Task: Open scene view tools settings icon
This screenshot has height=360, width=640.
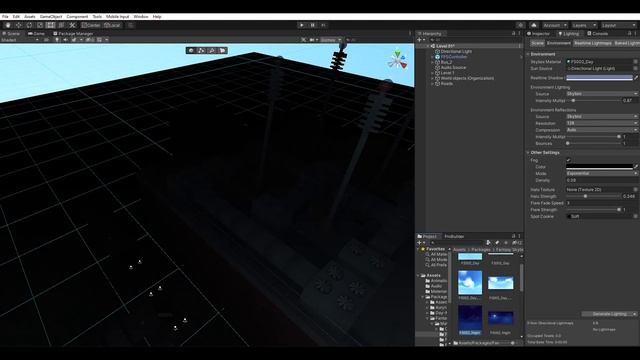Action: click(x=303, y=40)
